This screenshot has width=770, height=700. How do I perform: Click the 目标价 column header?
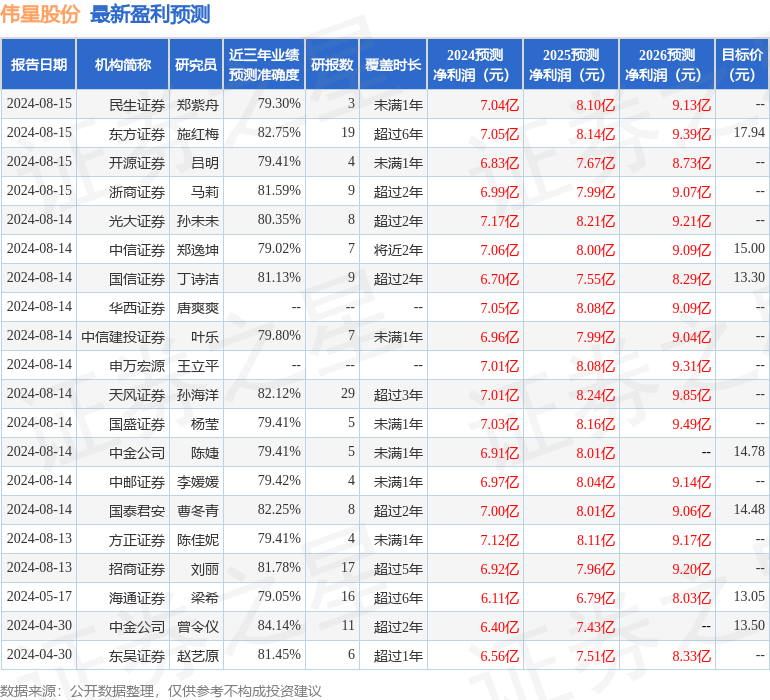point(742,64)
